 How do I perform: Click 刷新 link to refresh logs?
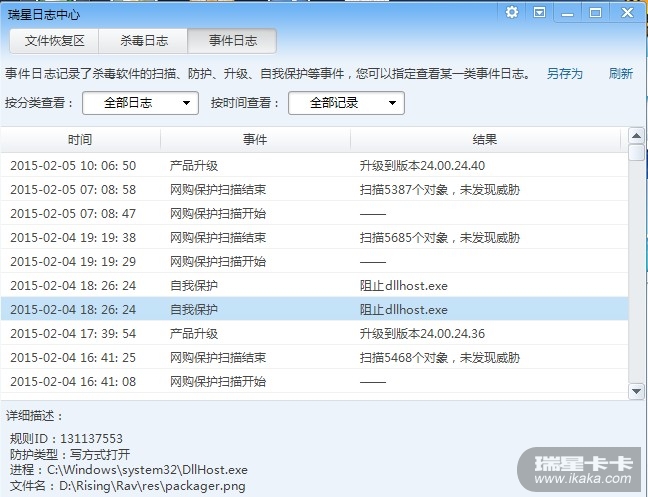click(x=621, y=74)
